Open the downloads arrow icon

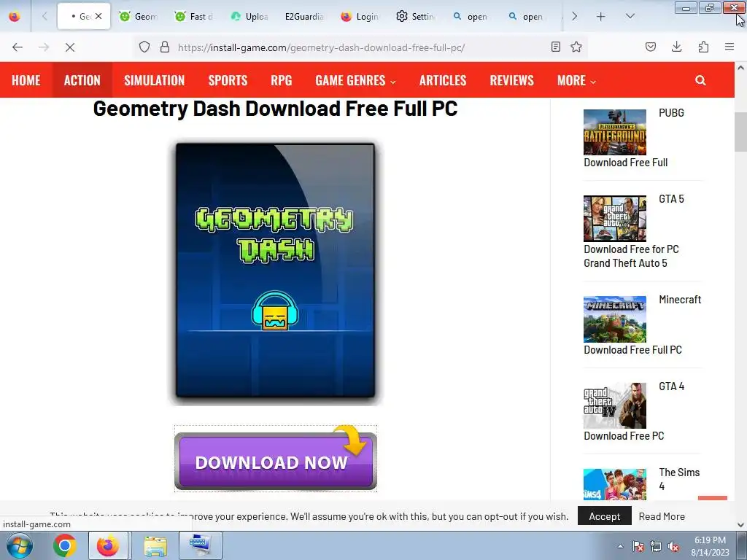tap(677, 47)
